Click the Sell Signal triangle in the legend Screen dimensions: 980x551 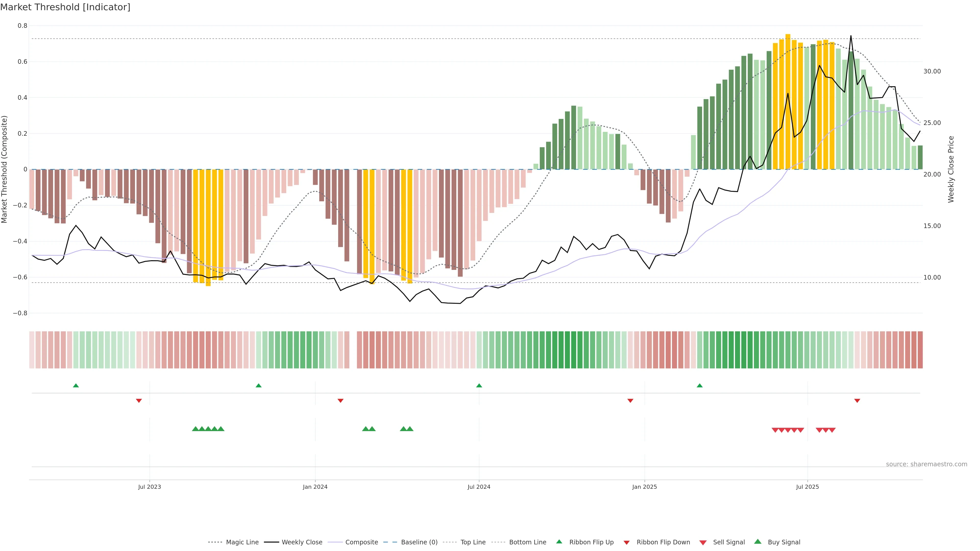pyautogui.click(x=703, y=543)
